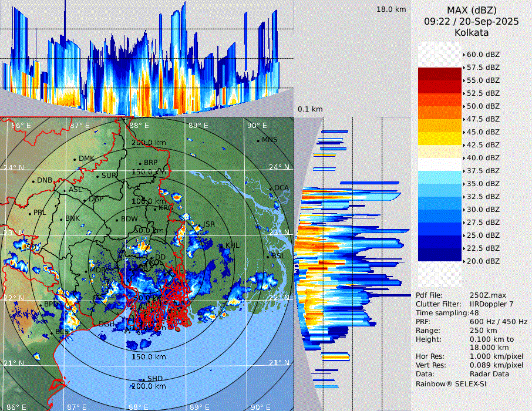The height and width of the screenshot is (411, 532).
Task: Select the Kolkata radar site name
Action: (x=471, y=32)
